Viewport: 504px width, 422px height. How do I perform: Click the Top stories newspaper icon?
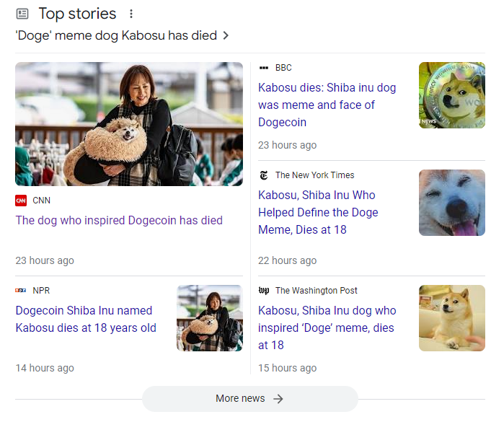[22, 14]
